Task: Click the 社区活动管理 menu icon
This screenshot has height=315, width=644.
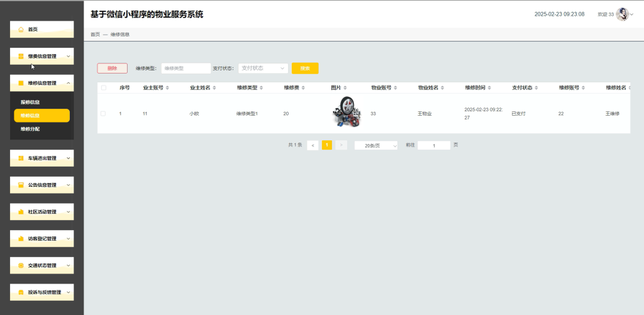Action: click(x=21, y=212)
